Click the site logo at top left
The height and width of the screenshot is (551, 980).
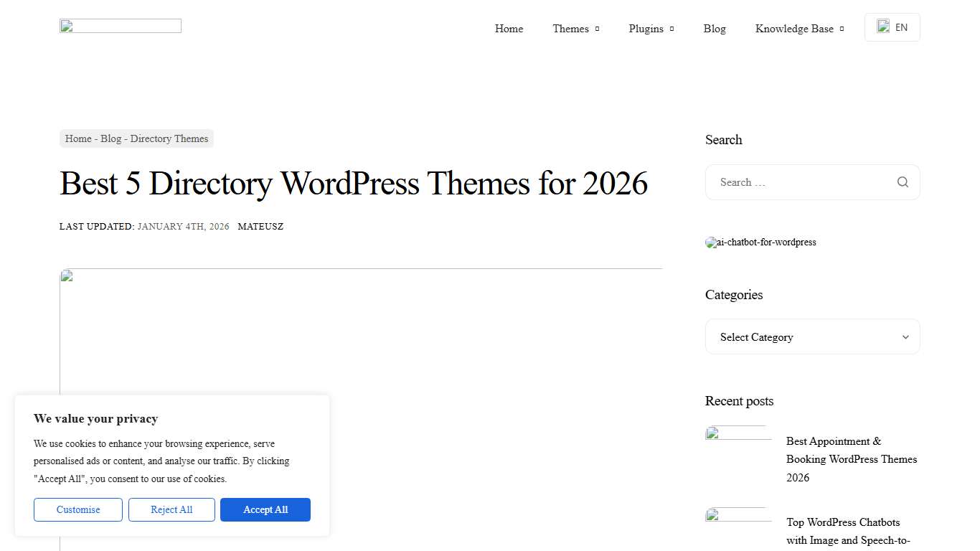(x=120, y=26)
